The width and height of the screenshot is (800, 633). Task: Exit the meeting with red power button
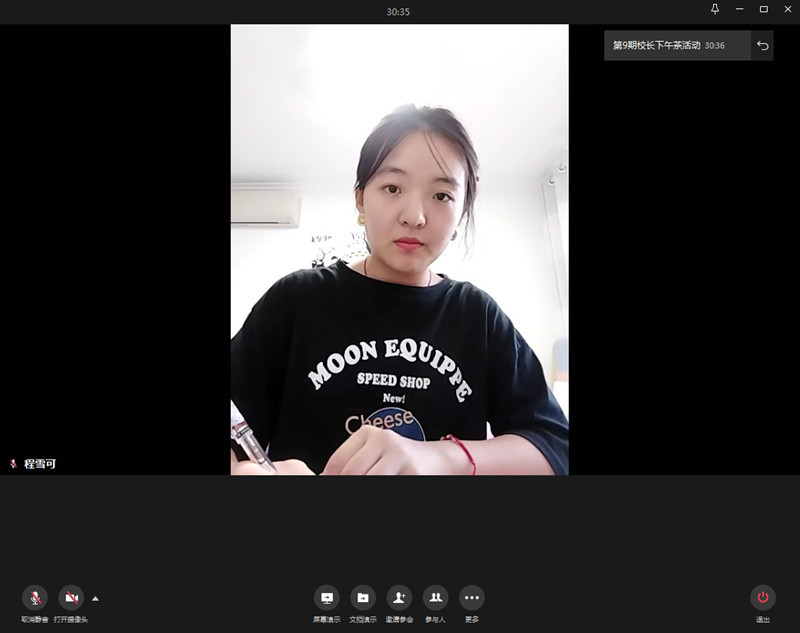click(x=763, y=598)
